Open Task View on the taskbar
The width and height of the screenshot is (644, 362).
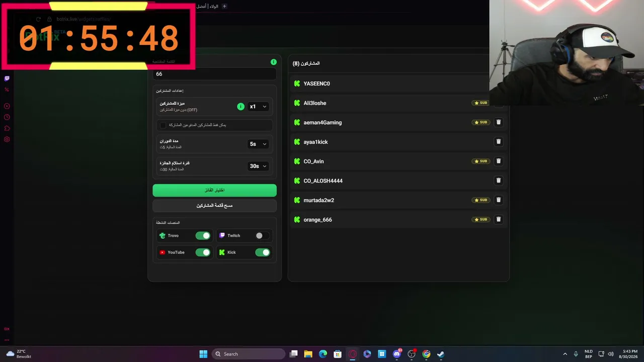pos(294,354)
